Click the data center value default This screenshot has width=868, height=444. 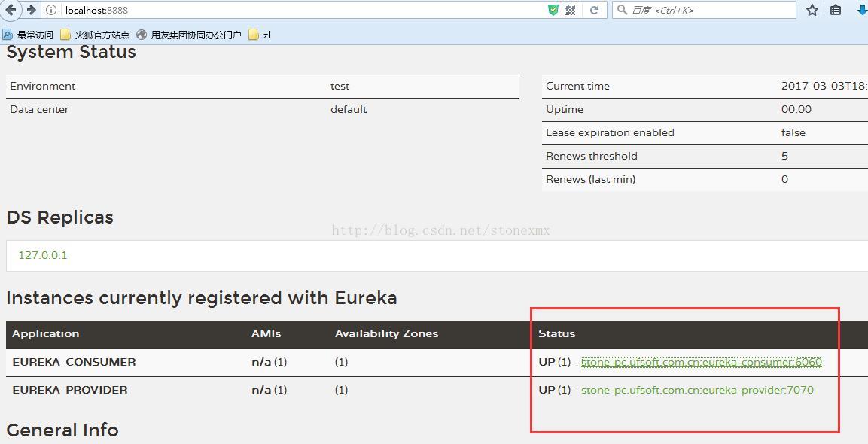pyautogui.click(x=349, y=110)
